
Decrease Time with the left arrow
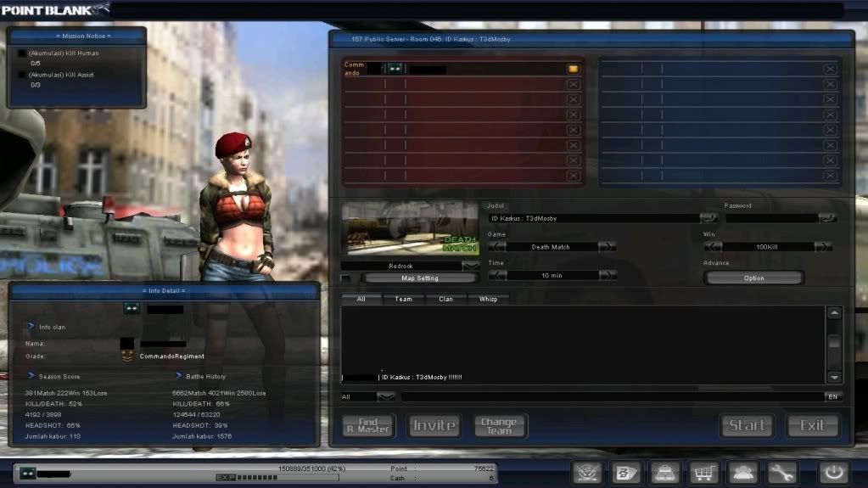pyautogui.click(x=497, y=275)
